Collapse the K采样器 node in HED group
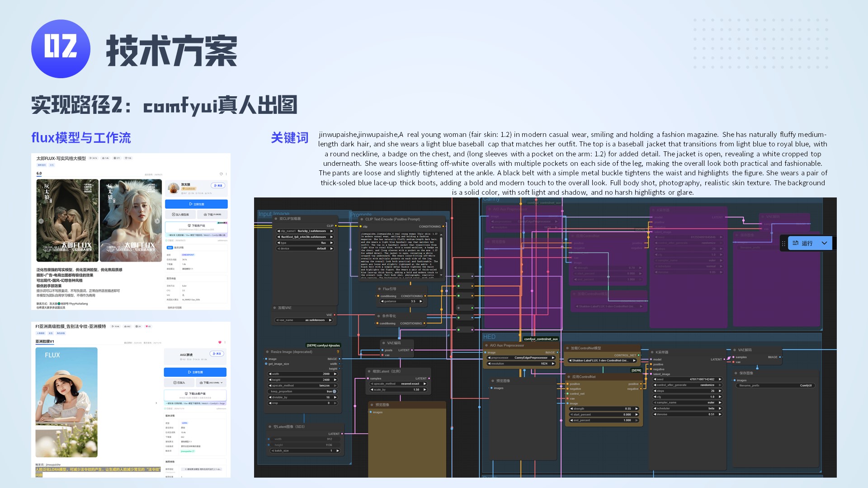The height and width of the screenshot is (488, 868). click(652, 352)
